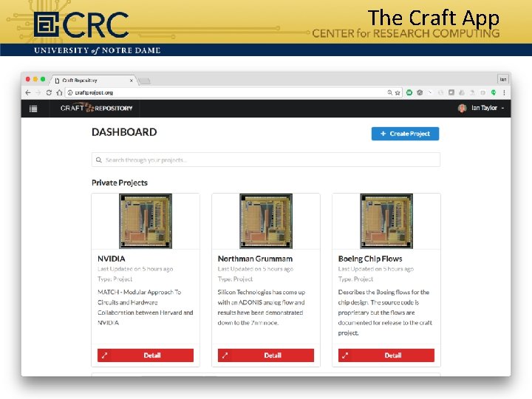
Task: Click Ian Taylor's avatar picture
Action: pyautogui.click(x=462, y=108)
